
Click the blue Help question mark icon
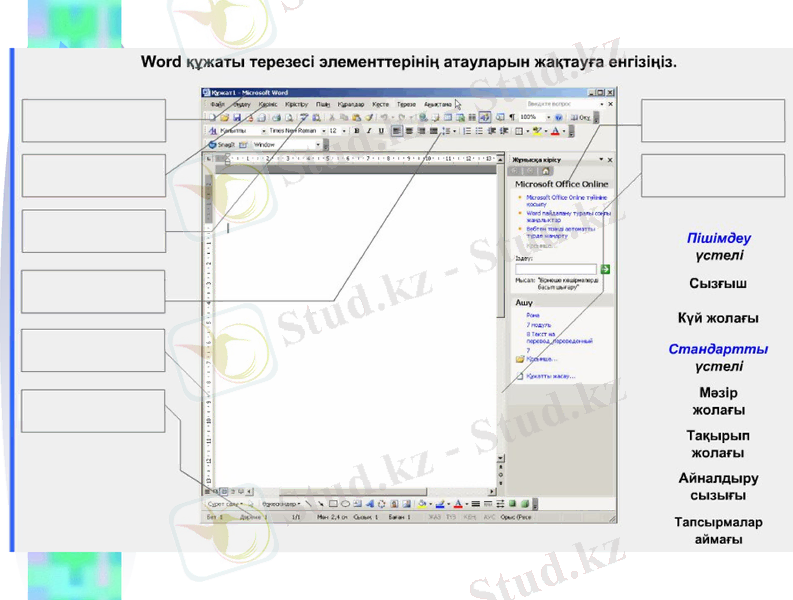pos(559,117)
